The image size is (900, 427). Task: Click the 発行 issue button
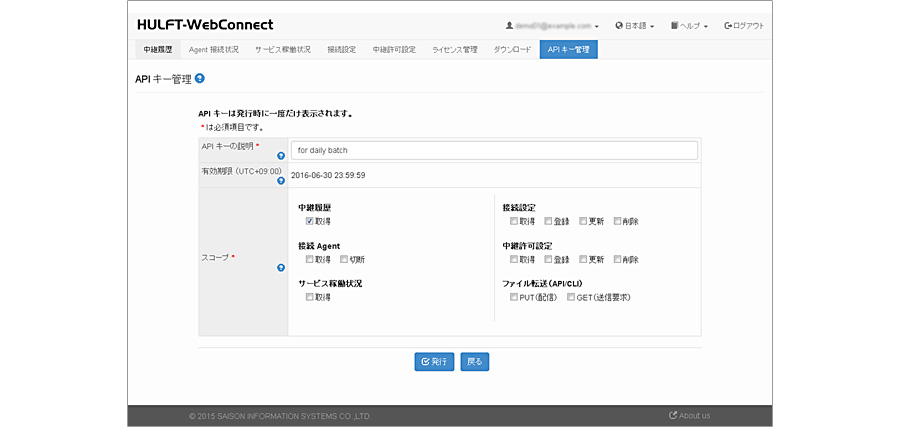[434, 362]
